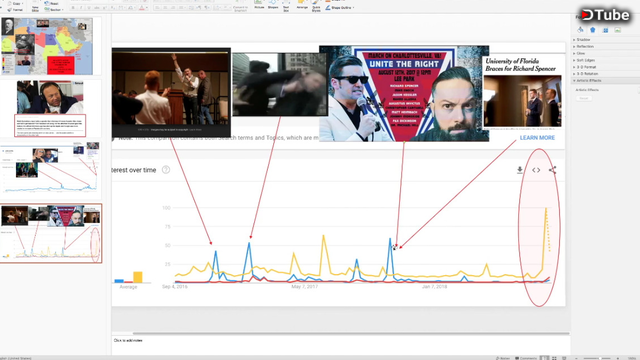
Task: Select the University of Florida article image
Action: pyautogui.click(x=523, y=92)
